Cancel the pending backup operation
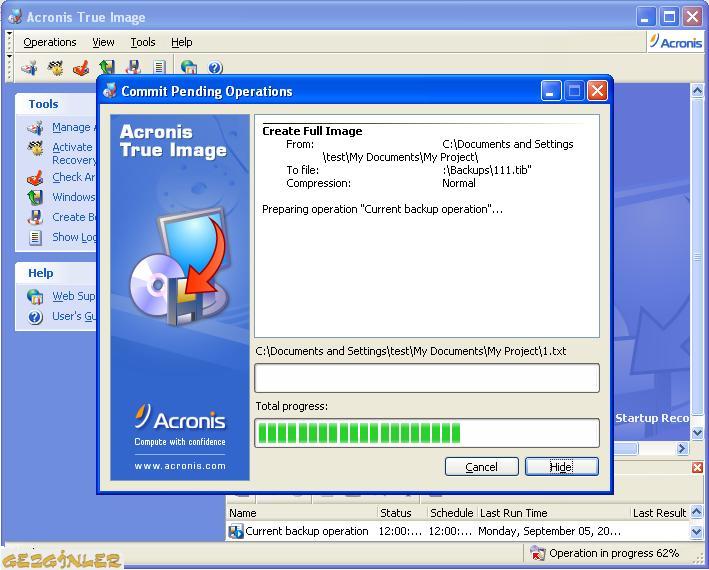The width and height of the screenshot is (709, 570). pyautogui.click(x=481, y=467)
